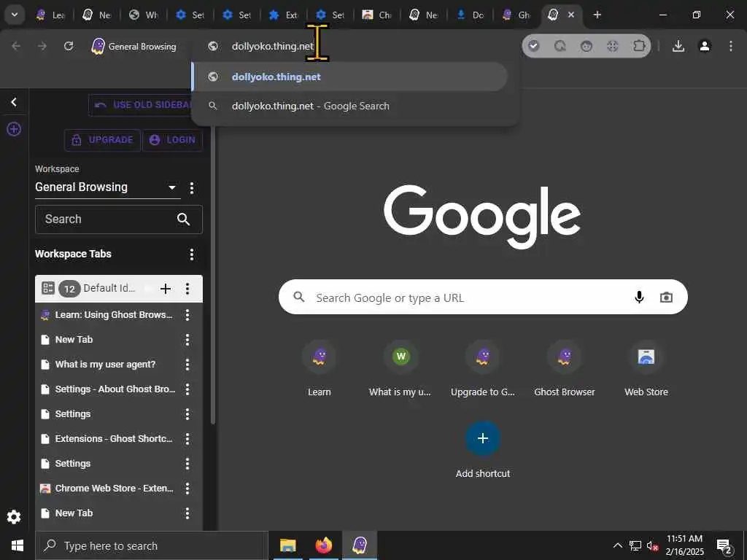Switch to the What is my user agent tab
Image resolution: width=747 pixels, height=560 pixels.
(144, 15)
